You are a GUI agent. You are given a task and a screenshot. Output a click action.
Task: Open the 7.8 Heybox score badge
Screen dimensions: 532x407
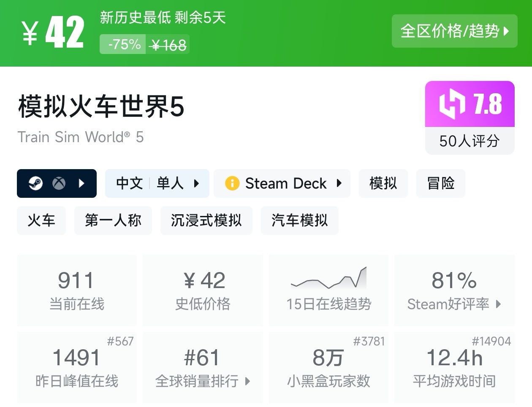(470, 104)
